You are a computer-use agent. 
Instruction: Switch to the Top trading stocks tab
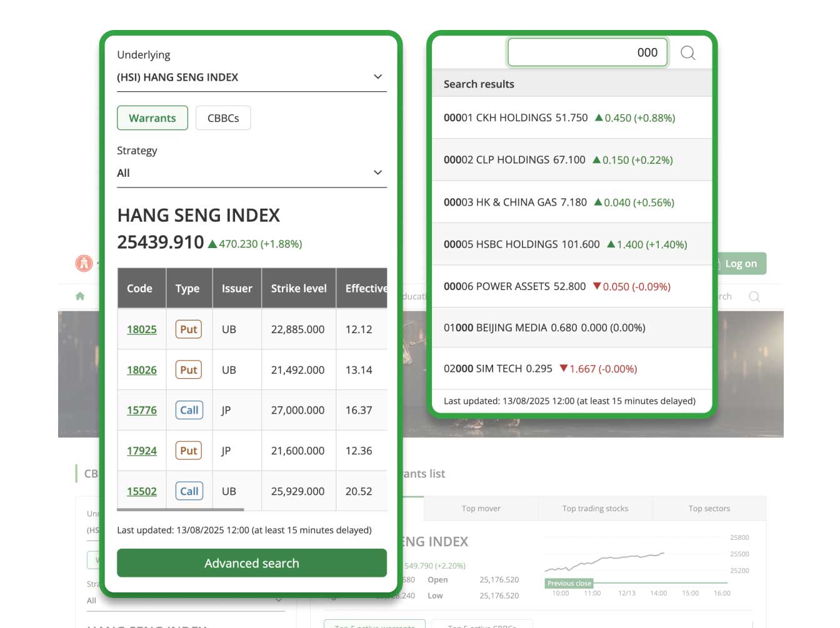click(x=595, y=509)
